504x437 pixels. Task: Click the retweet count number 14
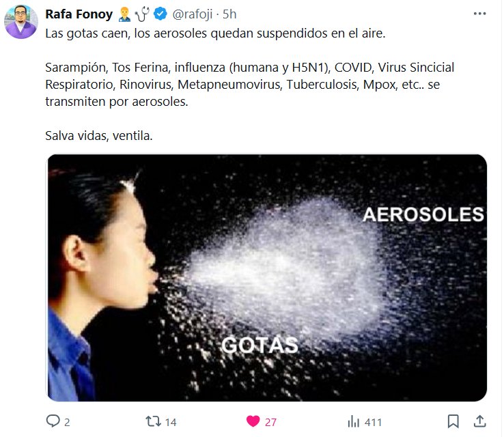pyautogui.click(x=171, y=422)
